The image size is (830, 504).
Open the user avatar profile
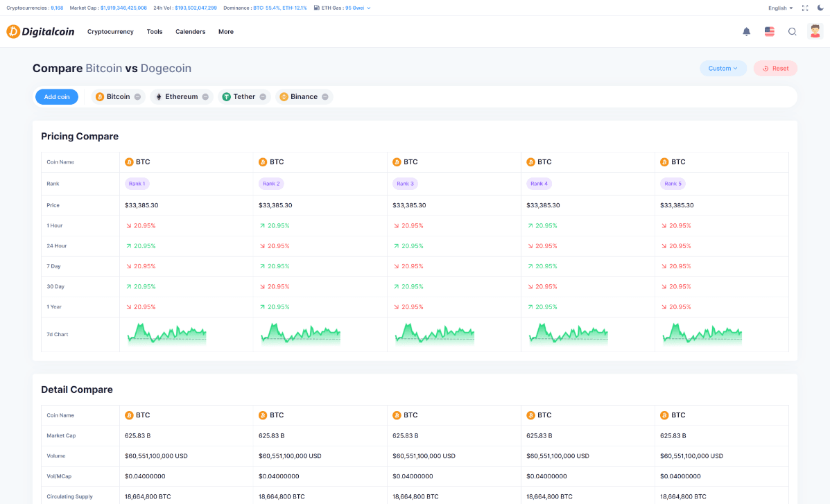(x=815, y=32)
